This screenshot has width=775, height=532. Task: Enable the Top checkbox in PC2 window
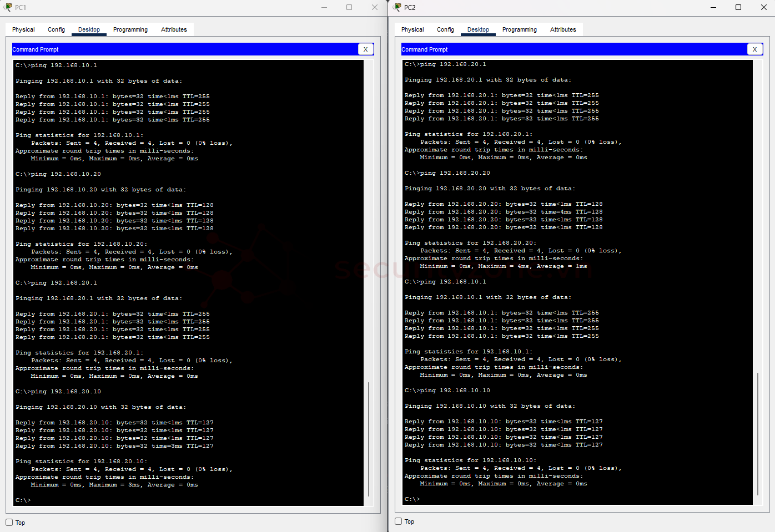coord(399,521)
